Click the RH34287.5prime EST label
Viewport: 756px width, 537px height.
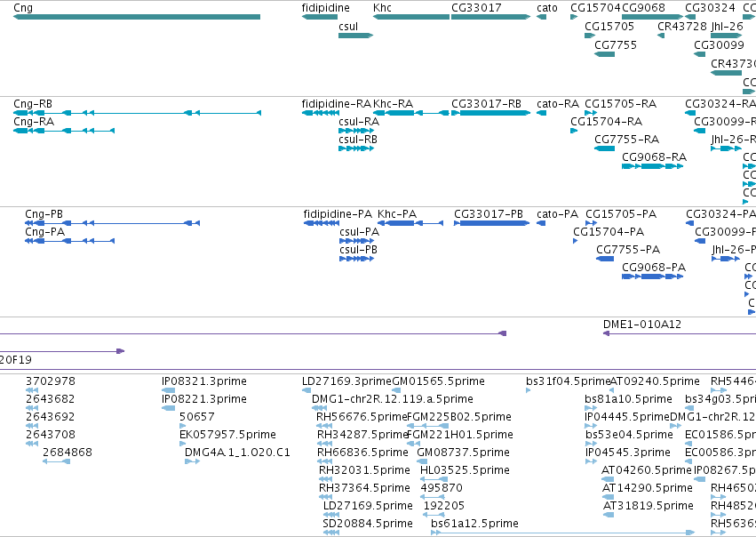(x=363, y=435)
